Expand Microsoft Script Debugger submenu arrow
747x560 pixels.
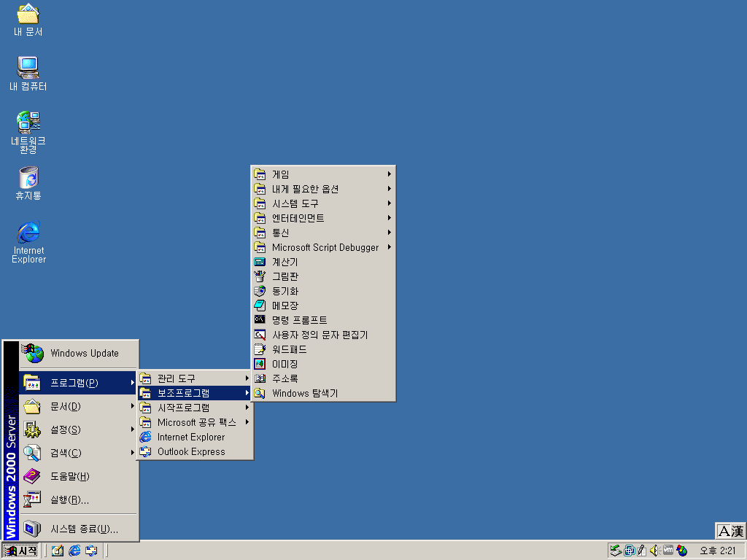390,247
